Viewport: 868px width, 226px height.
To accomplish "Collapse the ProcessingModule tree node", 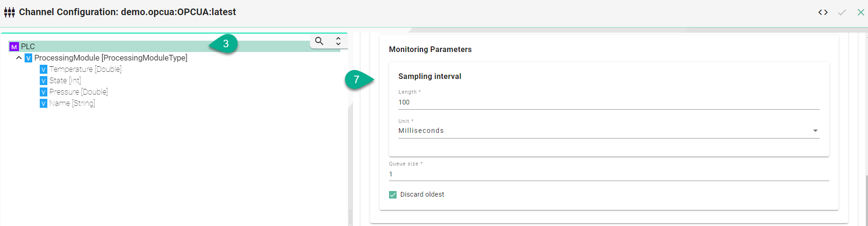I will coord(19,58).
